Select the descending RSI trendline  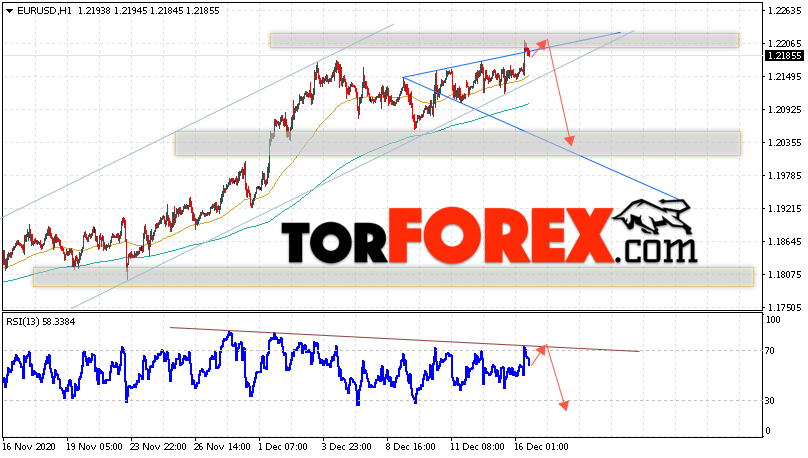[x=405, y=339]
